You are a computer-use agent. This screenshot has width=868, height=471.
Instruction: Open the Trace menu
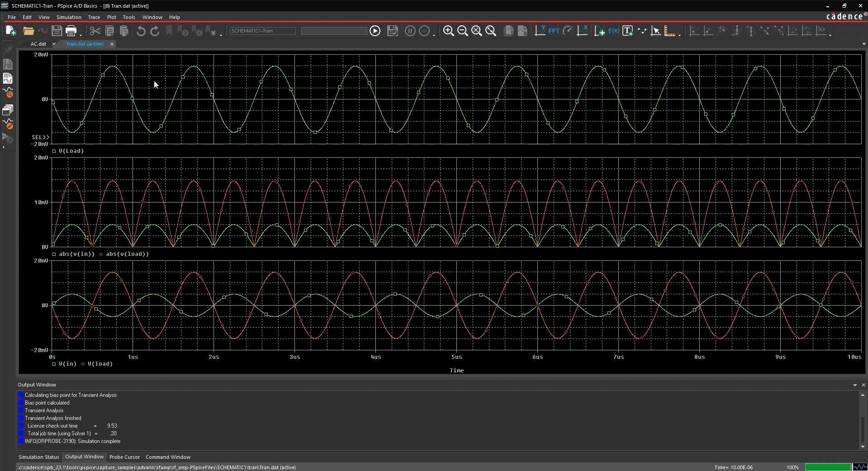[94, 17]
